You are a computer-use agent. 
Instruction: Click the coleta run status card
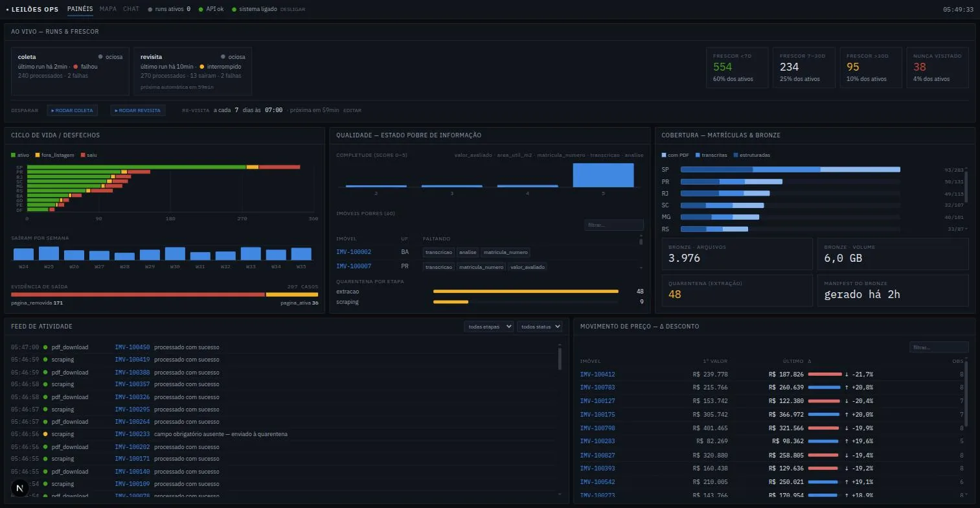(x=70, y=71)
